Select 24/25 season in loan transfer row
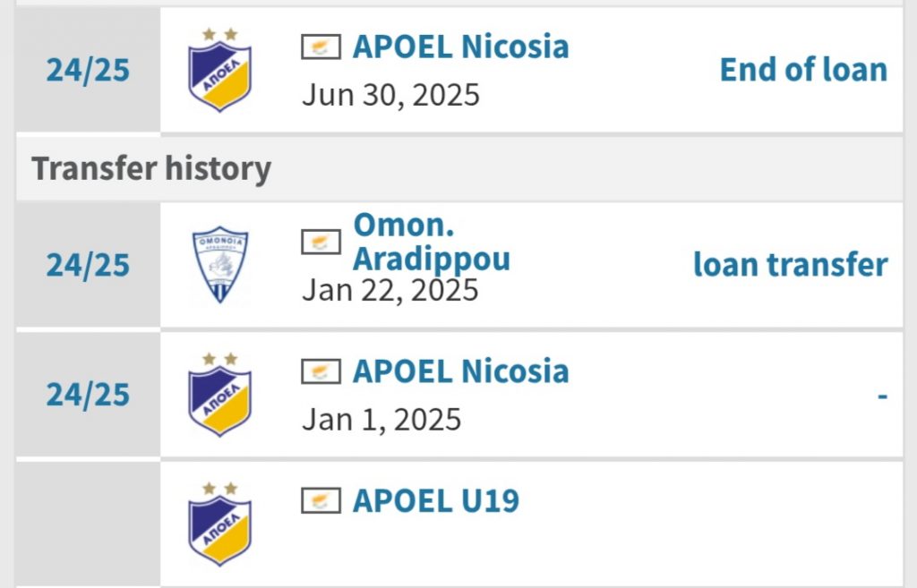This screenshot has height=588, width=917. [x=88, y=265]
